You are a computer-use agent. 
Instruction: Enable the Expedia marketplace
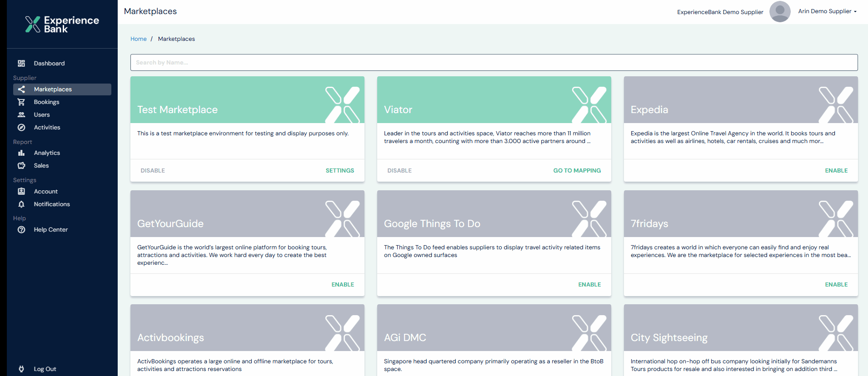click(x=836, y=171)
